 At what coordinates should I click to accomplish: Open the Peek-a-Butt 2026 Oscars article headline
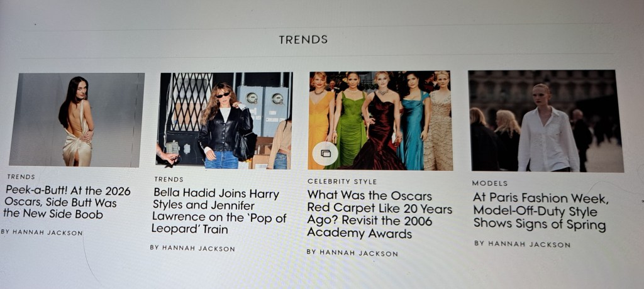pyautogui.click(x=67, y=202)
